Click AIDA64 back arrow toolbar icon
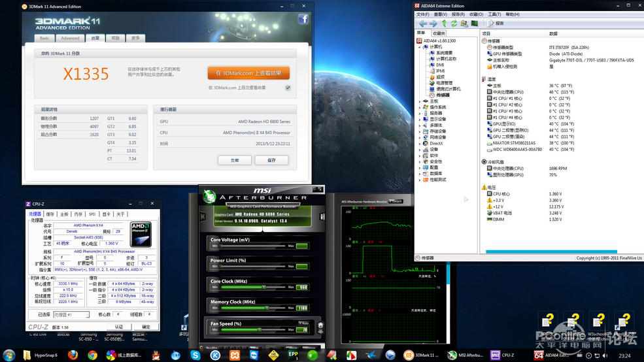The width and height of the screenshot is (644, 362). point(423,24)
